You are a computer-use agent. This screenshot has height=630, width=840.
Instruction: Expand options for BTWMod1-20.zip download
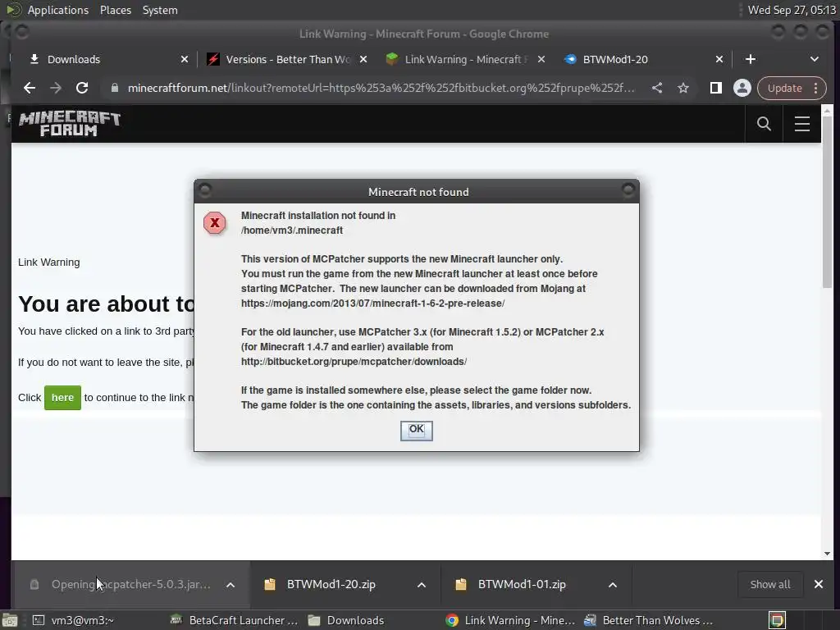click(x=422, y=584)
